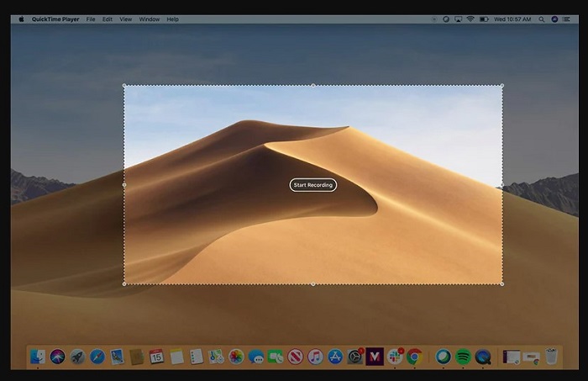Open Calendar showing 15
The width and height of the screenshot is (588, 381).
tap(156, 357)
